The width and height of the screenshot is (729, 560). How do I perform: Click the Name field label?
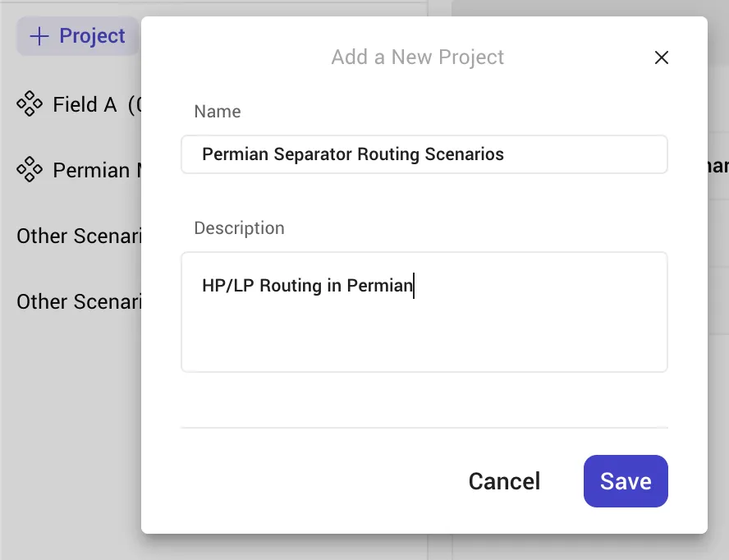click(x=217, y=112)
